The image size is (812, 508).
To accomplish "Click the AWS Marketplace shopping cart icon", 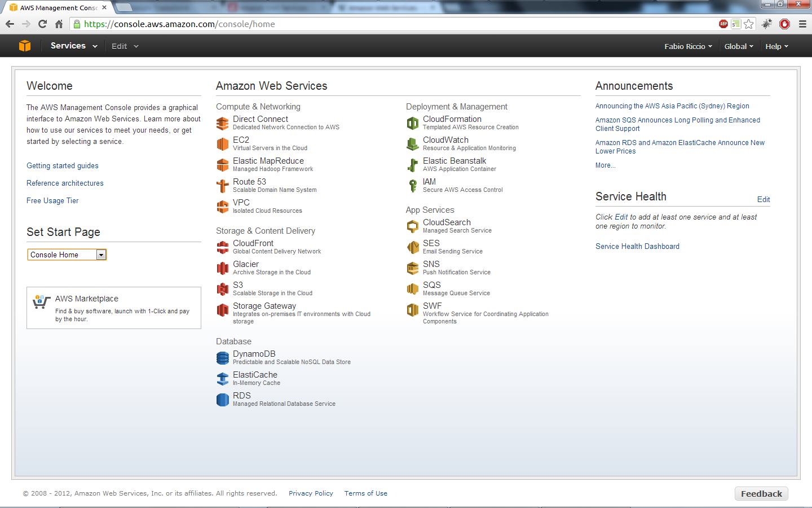I will [41, 302].
